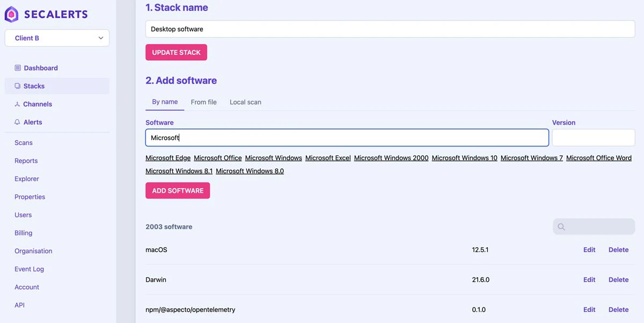Switch to the Local scan tab
Image resolution: width=644 pixels, height=323 pixels.
245,102
